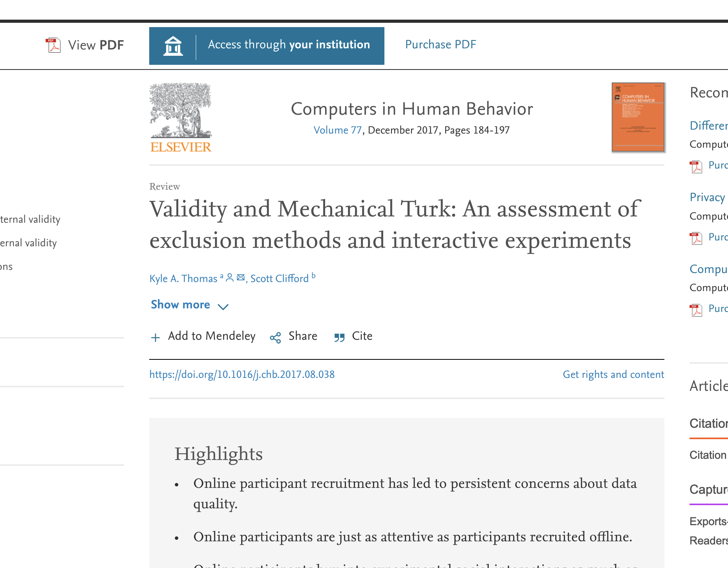728x568 pixels.
Task: Click Get rights and content
Action: click(613, 374)
